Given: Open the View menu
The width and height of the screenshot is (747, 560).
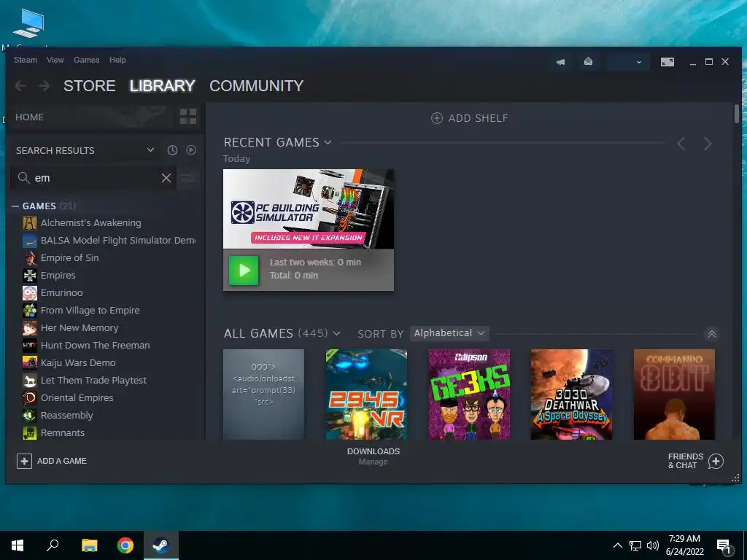Looking at the screenshot, I should coord(55,60).
